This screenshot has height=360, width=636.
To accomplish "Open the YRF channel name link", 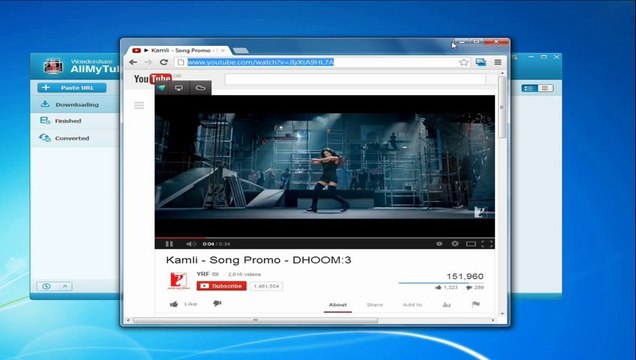I will click(203, 274).
